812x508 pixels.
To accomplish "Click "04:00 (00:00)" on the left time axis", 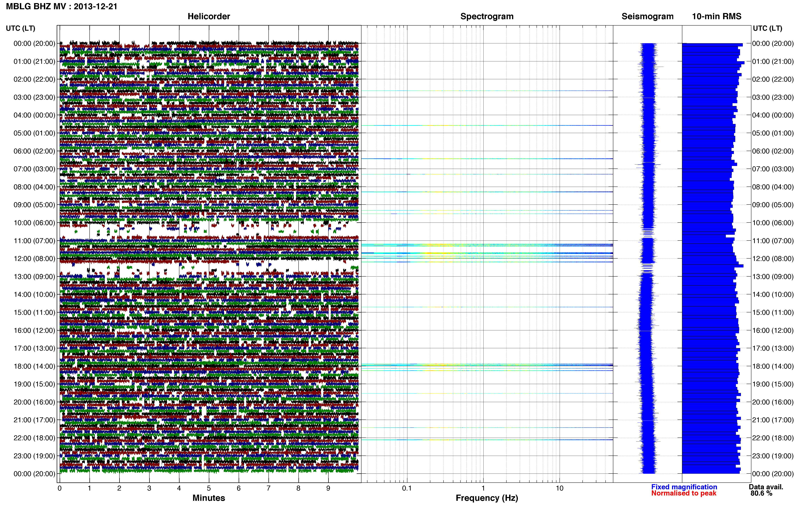I will click(34, 115).
